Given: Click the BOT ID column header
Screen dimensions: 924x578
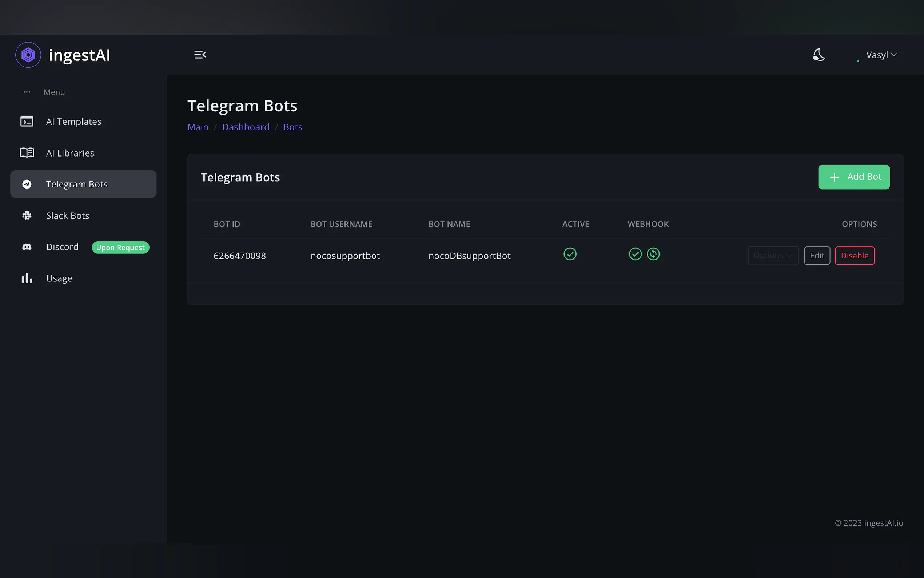Looking at the screenshot, I should tap(227, 224).
